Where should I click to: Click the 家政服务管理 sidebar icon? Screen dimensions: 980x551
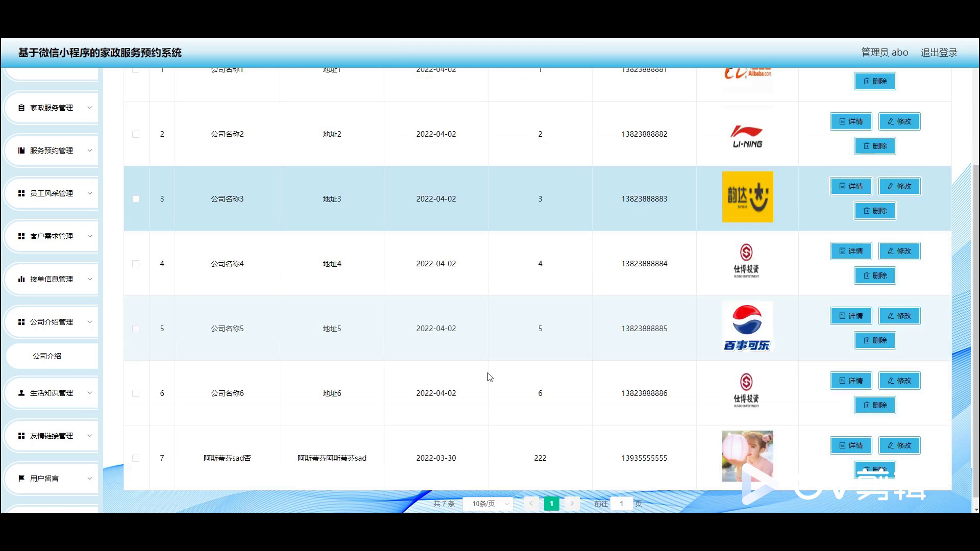21,108
